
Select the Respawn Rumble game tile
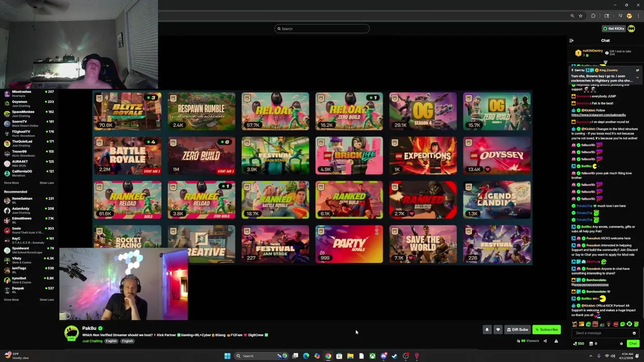tap(201, 111)
